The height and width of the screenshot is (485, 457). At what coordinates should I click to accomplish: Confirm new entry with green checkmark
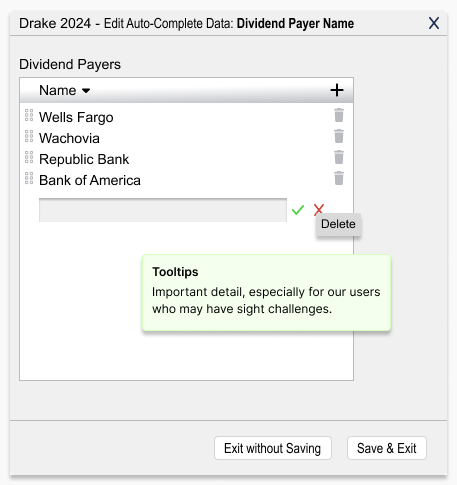(x=298, y=210)
